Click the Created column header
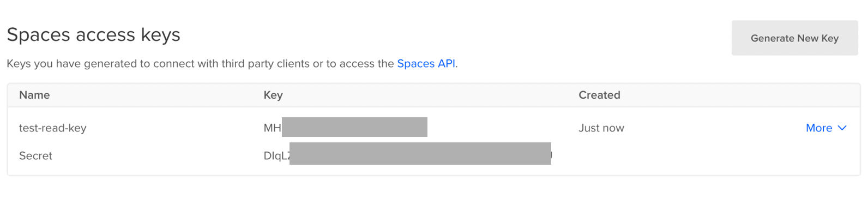Screen dimensions: 868x216 599,95
